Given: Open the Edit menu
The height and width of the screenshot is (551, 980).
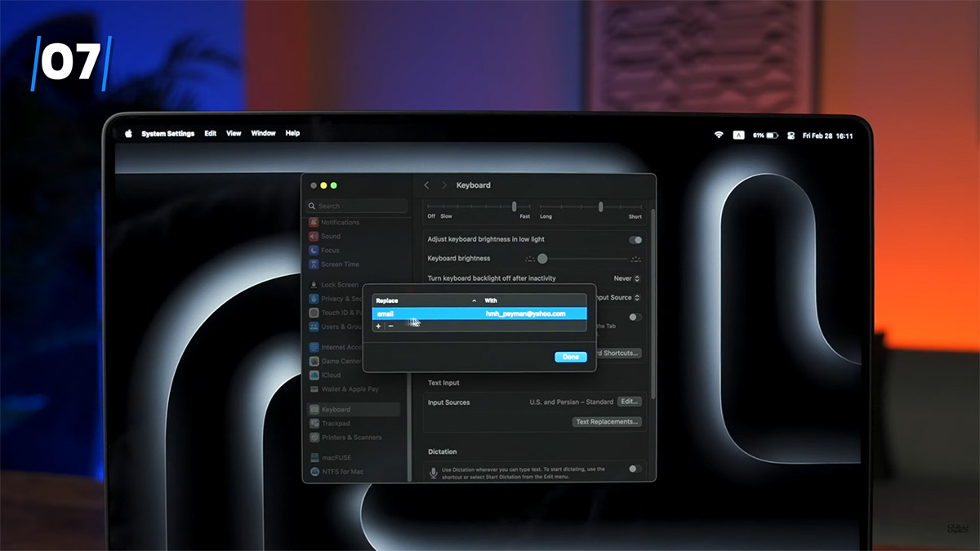Looking at the screenshot, I should tap(211, 133).
